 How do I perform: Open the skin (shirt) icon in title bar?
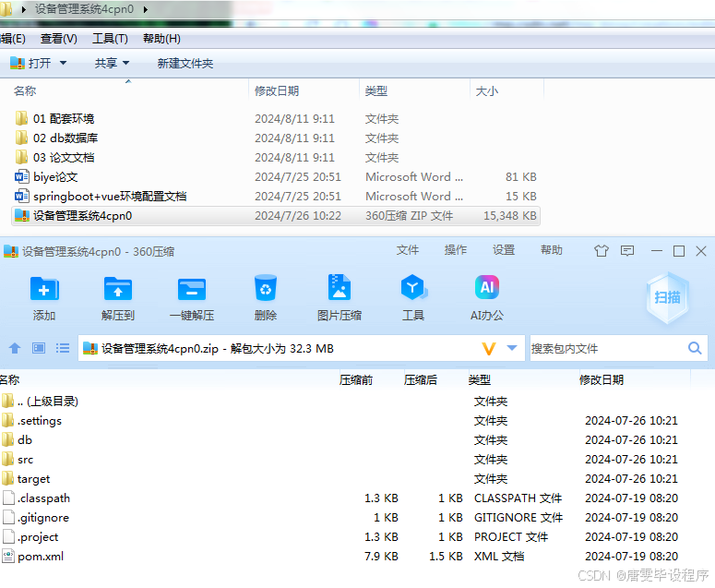tap(602, 250)
